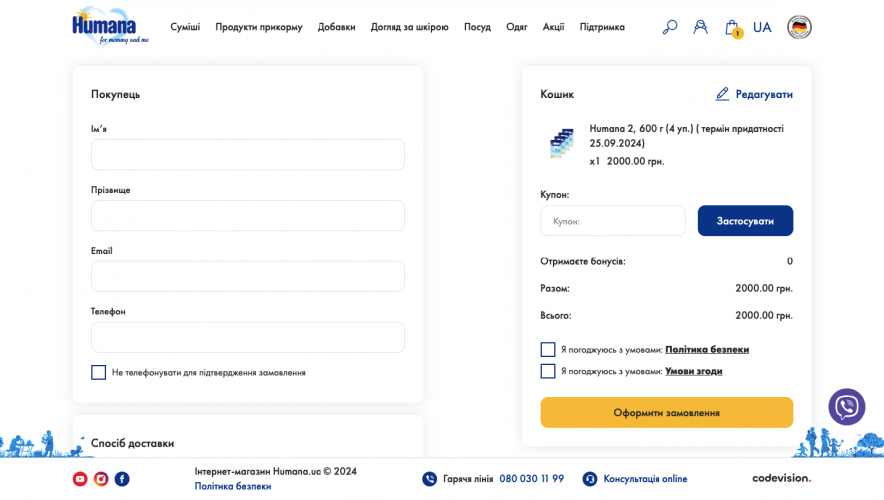
Task: Open the Добавки menu
Action: click(x=337, y=27)
